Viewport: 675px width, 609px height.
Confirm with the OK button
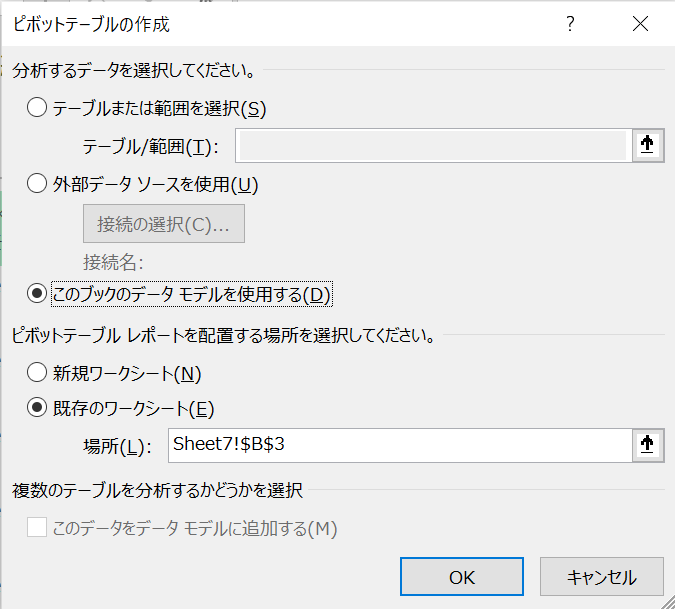coord(462,577)
